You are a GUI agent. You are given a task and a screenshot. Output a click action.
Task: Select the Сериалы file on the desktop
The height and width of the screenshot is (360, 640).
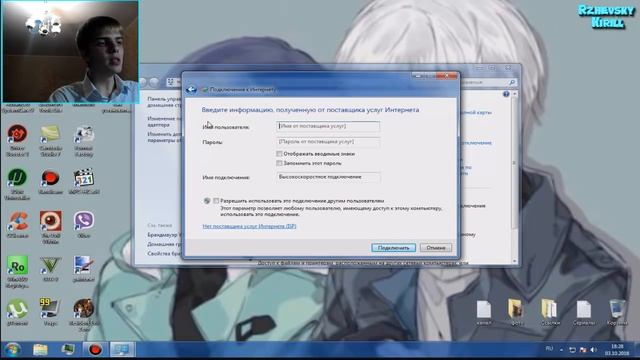pos(584,313)
